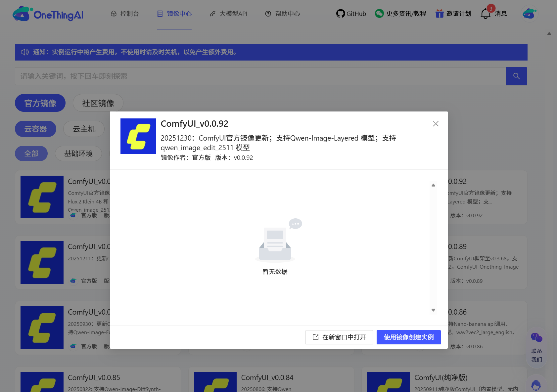Open the 帮助中心 menu item
Image resolution: width=557 pixels, height=392 pixels.
283,14
